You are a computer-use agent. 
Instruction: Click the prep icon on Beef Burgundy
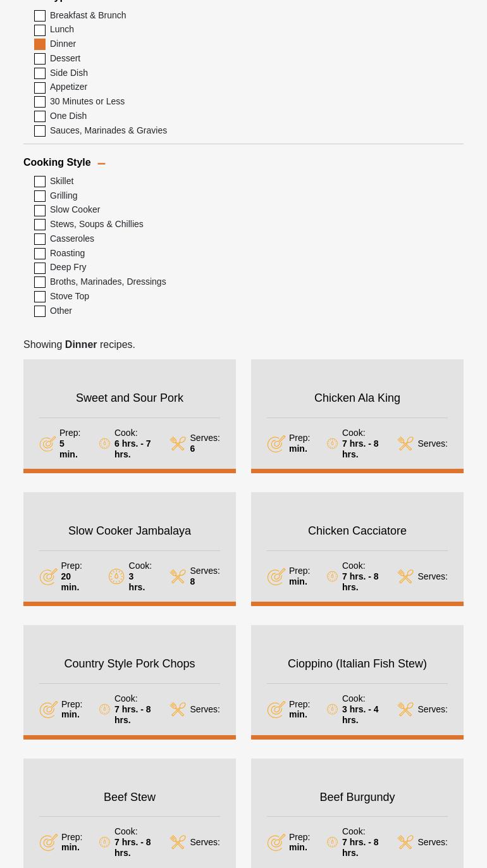click(276, 842)
